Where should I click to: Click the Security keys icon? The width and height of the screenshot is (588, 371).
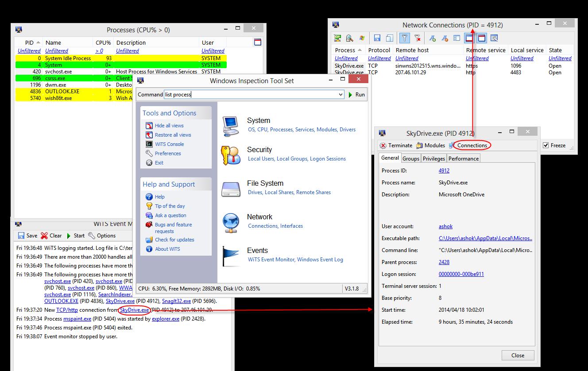(x=231, y=155)
